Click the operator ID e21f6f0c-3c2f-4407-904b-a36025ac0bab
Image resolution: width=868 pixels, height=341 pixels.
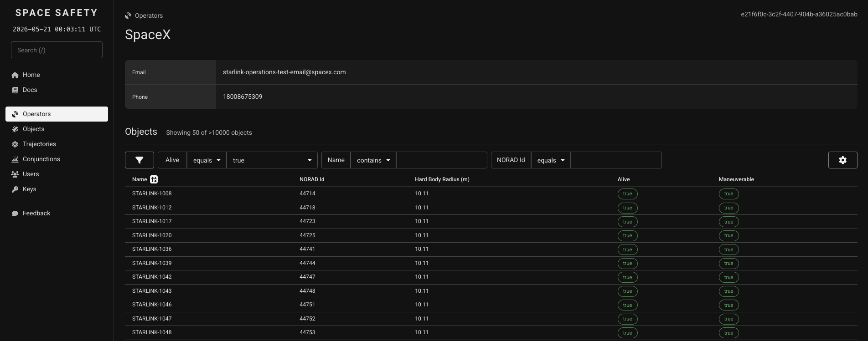(799, 14)
